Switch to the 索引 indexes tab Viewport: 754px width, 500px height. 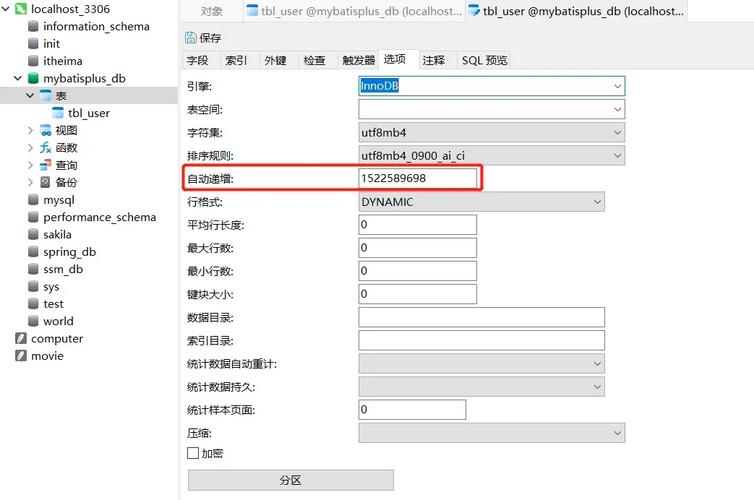[236, 60]
